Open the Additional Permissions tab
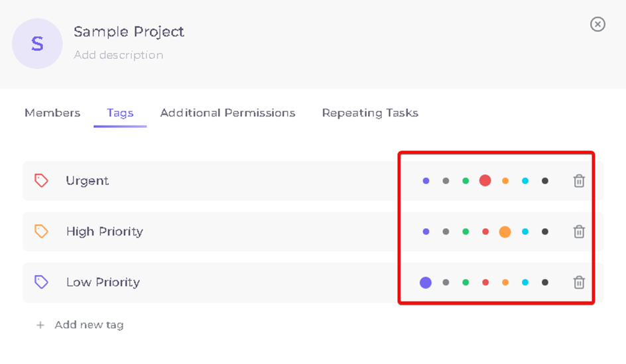 click(x=227, y=113)
